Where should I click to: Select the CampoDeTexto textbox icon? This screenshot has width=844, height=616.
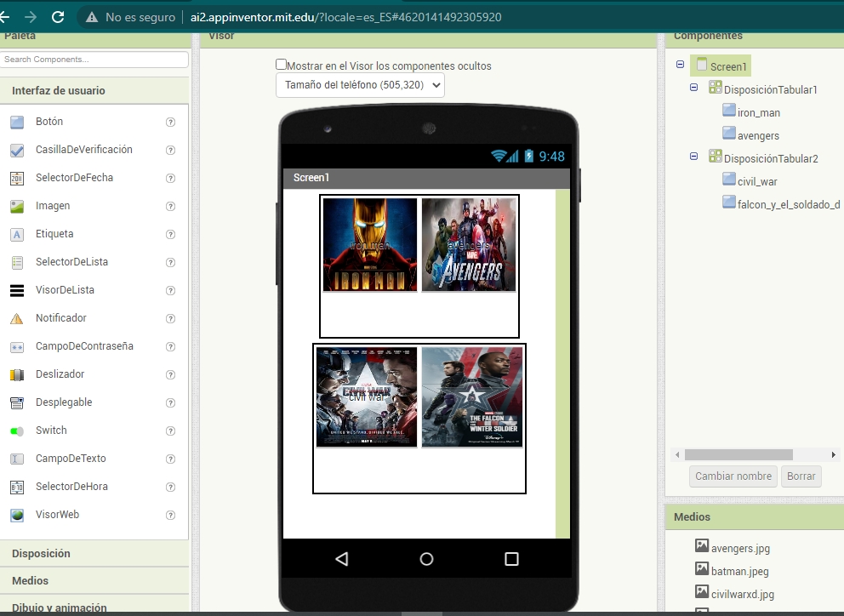17,459
